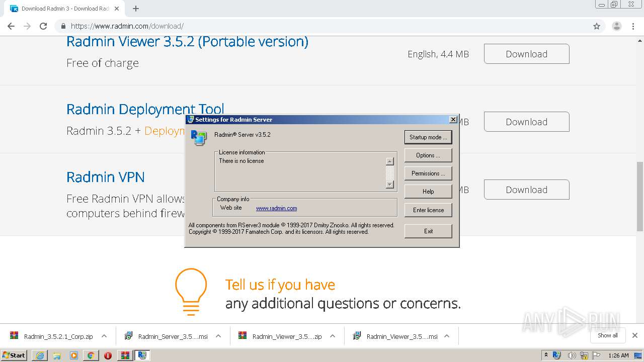
Task: Show hidden system tray icons
Action: tap(546, 355)
